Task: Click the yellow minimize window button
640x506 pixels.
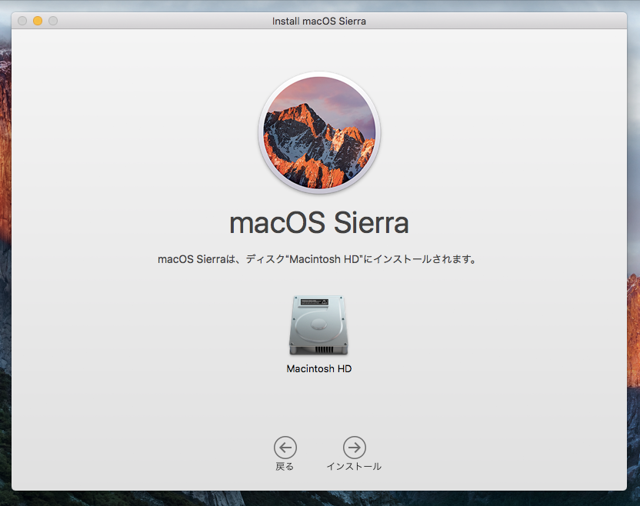Action: 38,21
